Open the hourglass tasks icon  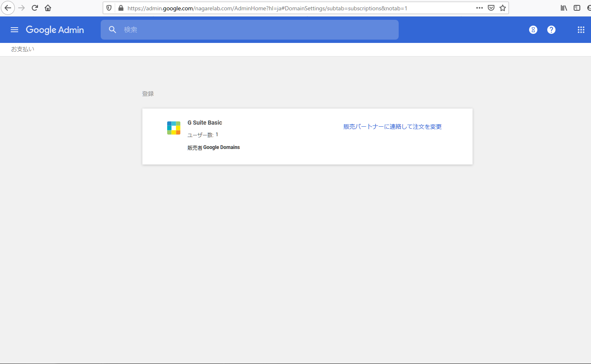point(533,30)
